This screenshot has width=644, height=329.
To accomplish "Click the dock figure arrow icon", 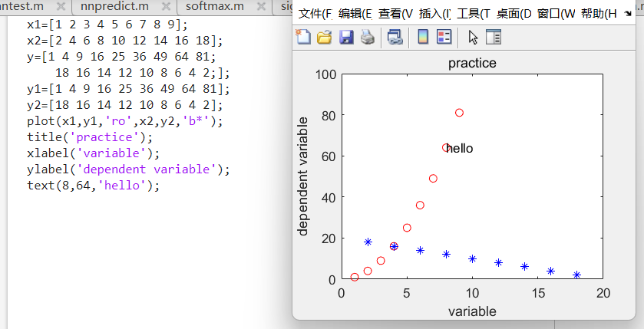I will [x=629, y=14].
